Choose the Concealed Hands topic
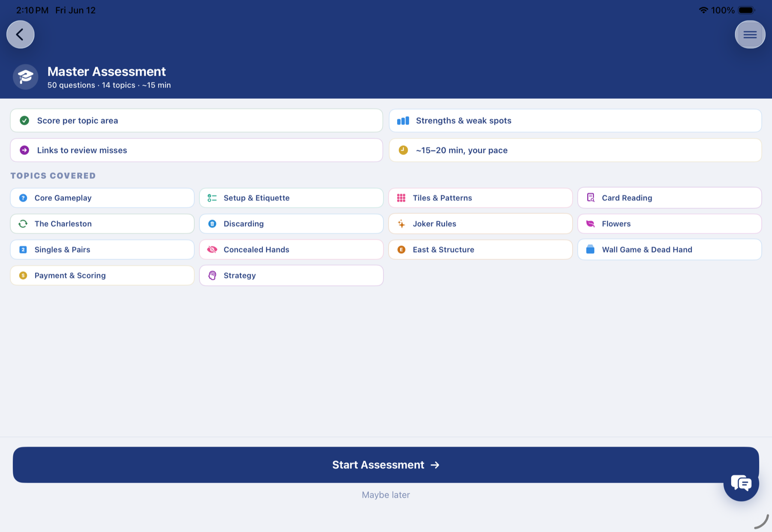The image size is (772, 532). 291,250
